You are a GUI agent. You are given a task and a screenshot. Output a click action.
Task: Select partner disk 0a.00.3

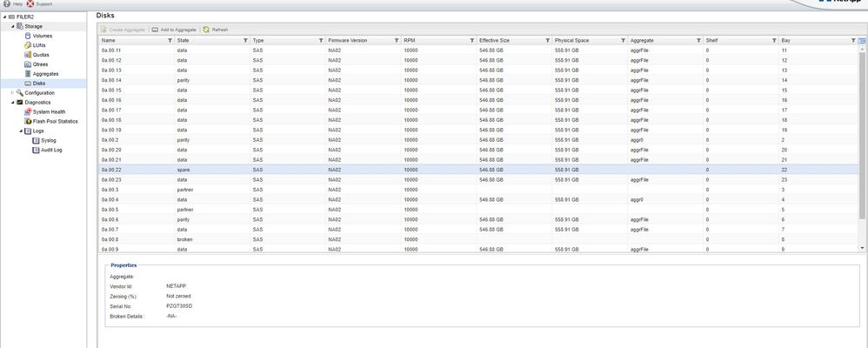point(479,190)
